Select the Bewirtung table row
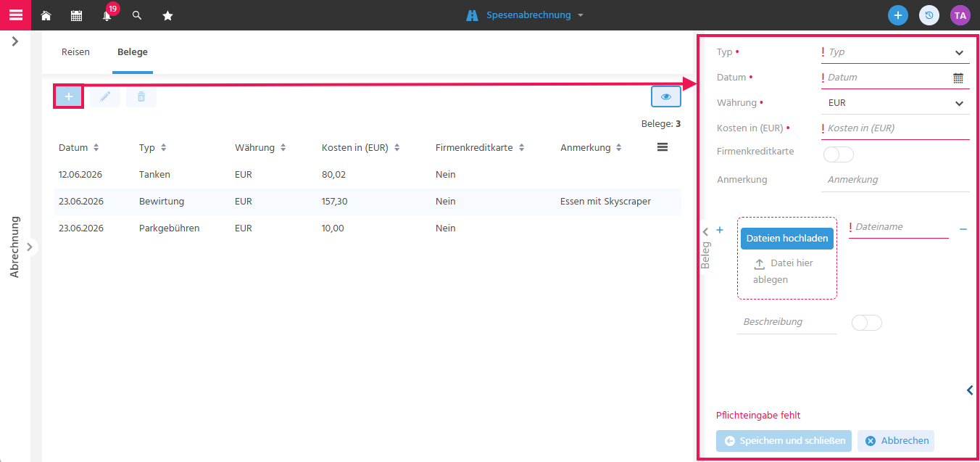Screen dimensions: 980x462 click(367, 202)
